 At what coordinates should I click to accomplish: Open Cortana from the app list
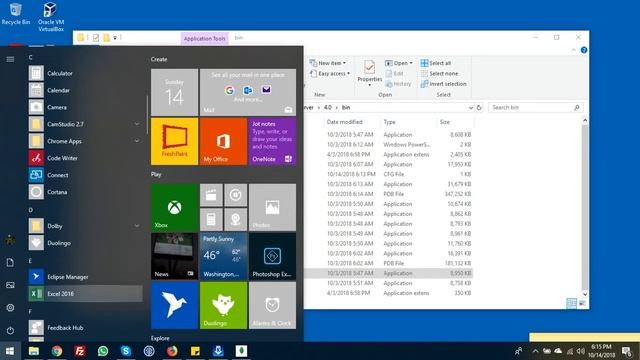85,192
